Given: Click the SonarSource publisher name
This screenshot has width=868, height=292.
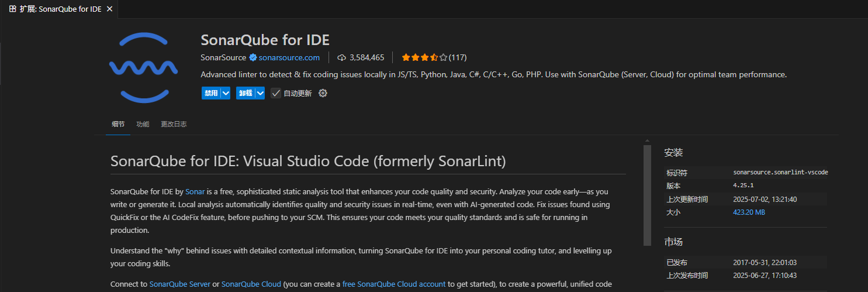Looking at the screenshot, I should [x=223, y=57].
